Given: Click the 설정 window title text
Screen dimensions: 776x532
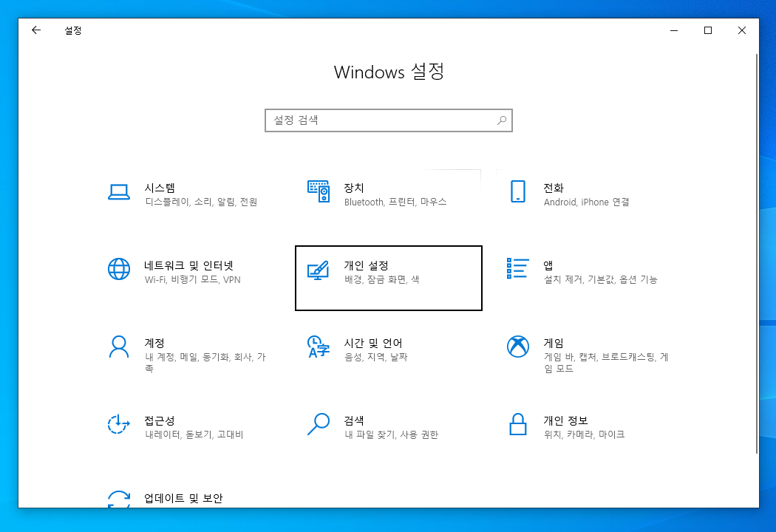Looking at the screenshot, I should 72,30.
